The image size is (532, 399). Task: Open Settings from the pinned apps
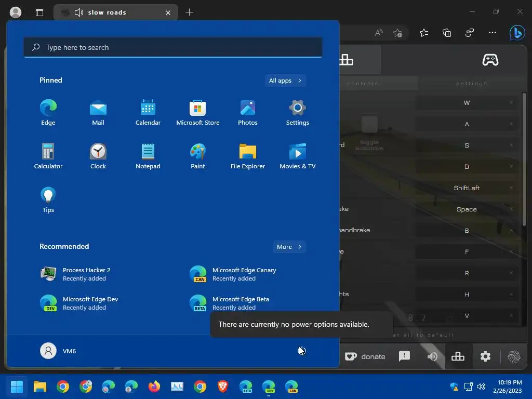click(x=298, y=113)
